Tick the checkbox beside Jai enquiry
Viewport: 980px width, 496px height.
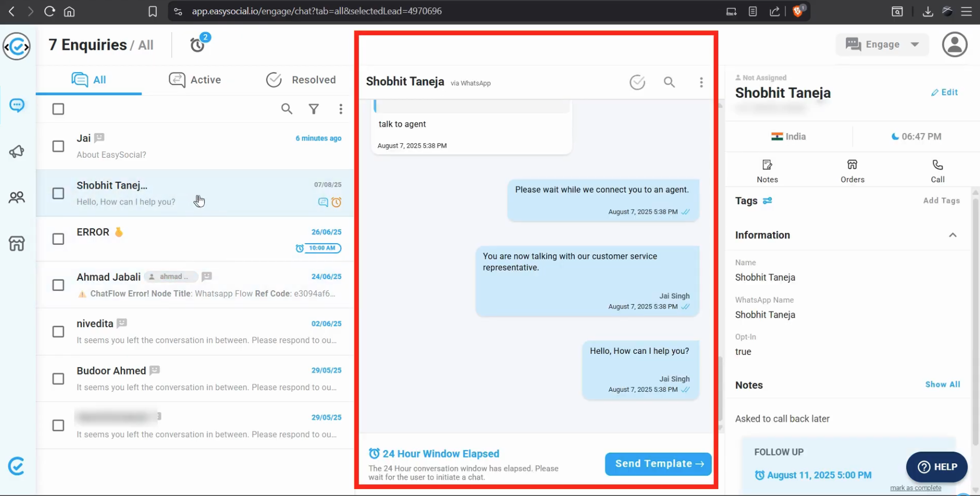pos(58,146)
